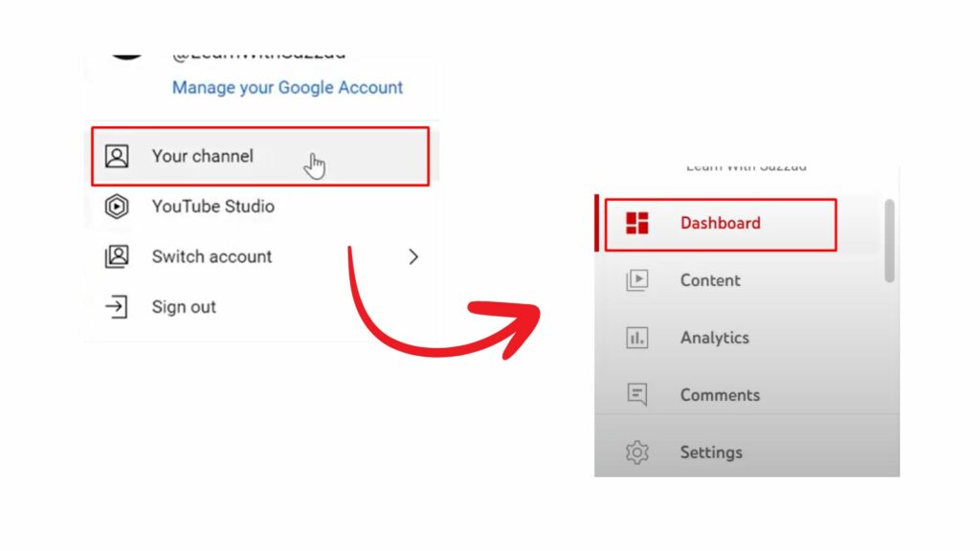
Task: Open Comments from the Studio sidebar
Action: [x=720, y=394]
